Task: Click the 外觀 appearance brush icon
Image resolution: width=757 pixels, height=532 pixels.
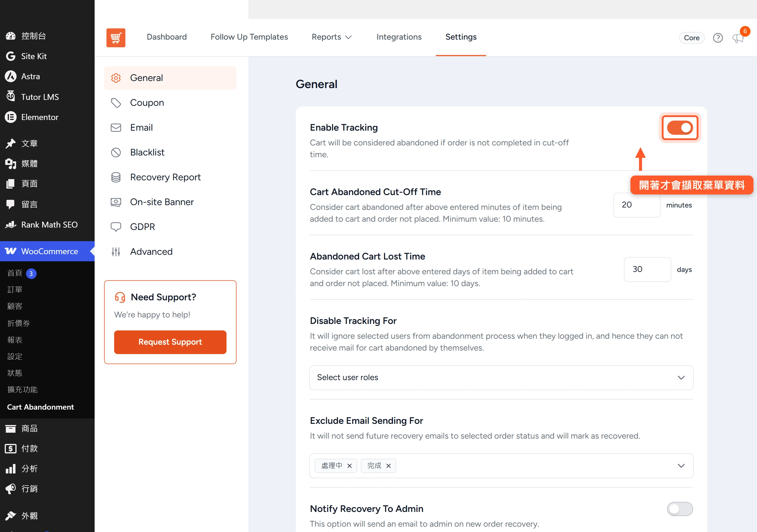Action: click(11, 515)
